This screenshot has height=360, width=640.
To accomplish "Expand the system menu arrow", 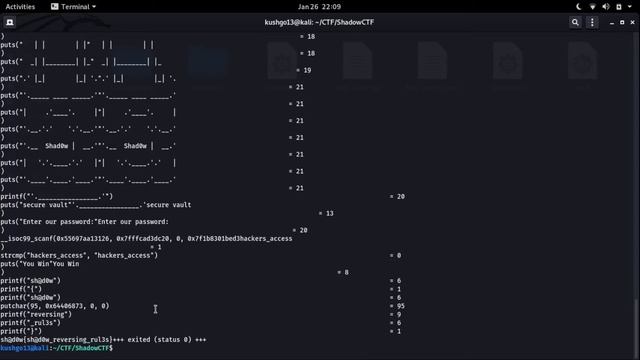I will tap(630, 7).
